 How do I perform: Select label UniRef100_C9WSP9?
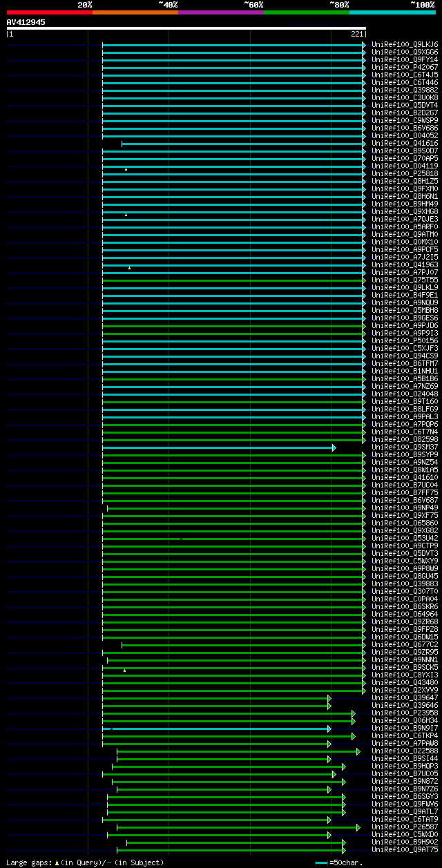coord(405,120)
